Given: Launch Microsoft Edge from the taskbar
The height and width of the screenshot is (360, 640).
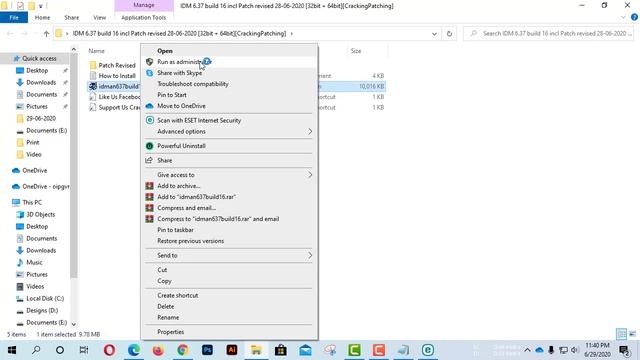Looking at the screenshot, I should 134,350.
